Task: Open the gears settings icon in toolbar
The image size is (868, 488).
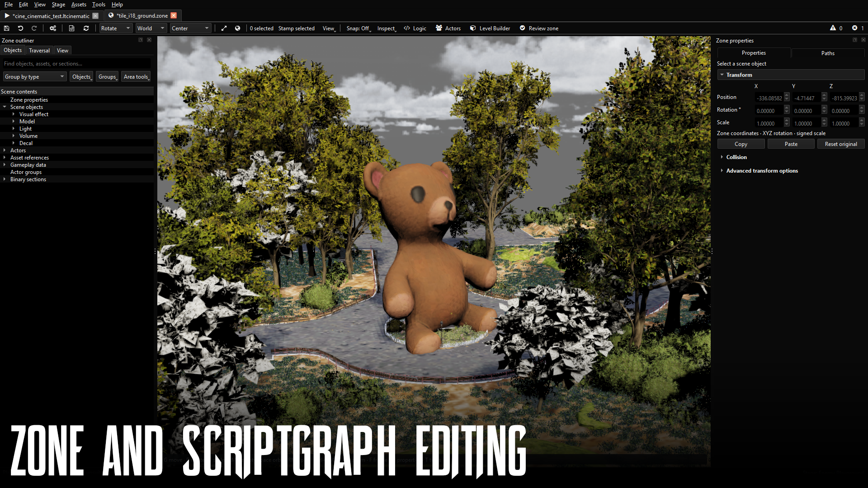Action: pos(53,28)
